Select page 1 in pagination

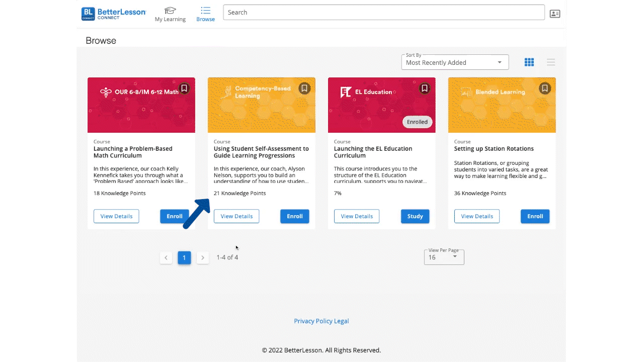click(184, 257)
